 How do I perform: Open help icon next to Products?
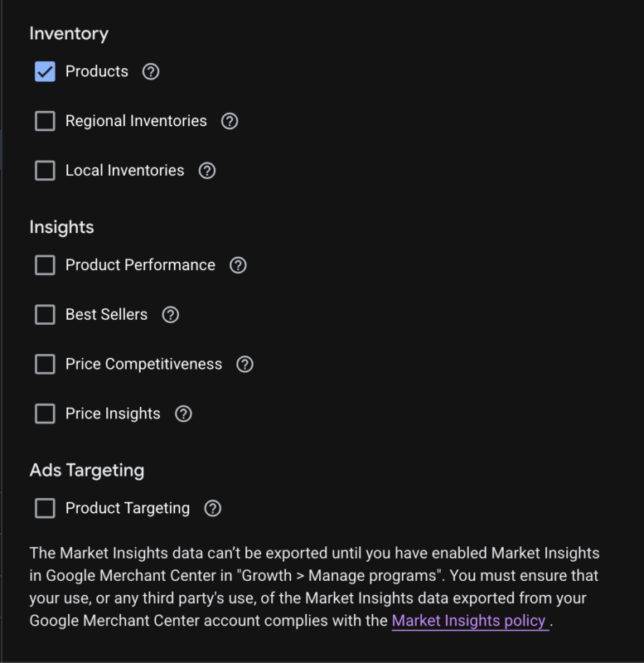coord(151,72)
